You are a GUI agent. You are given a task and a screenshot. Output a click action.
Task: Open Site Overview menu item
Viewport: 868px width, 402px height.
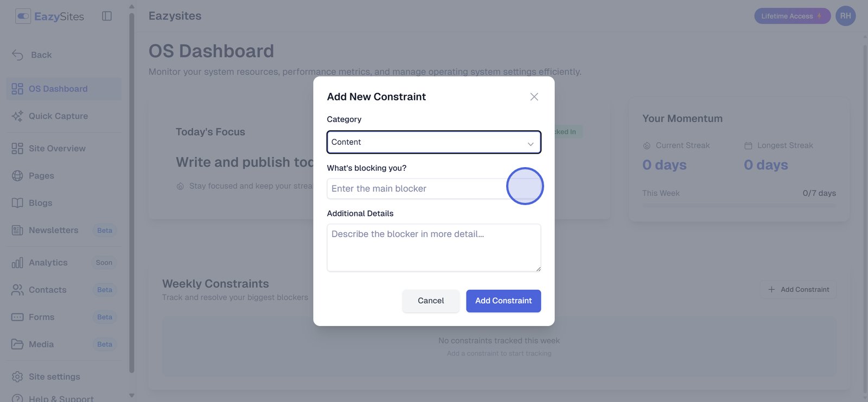coord(57,149)
